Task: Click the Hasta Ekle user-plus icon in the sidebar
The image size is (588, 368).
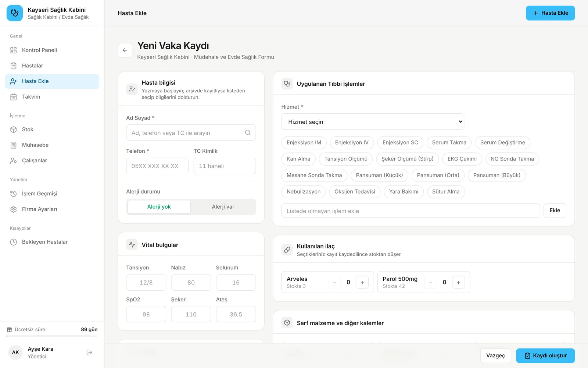Action: pyautogui.click(x=14, y=81)
